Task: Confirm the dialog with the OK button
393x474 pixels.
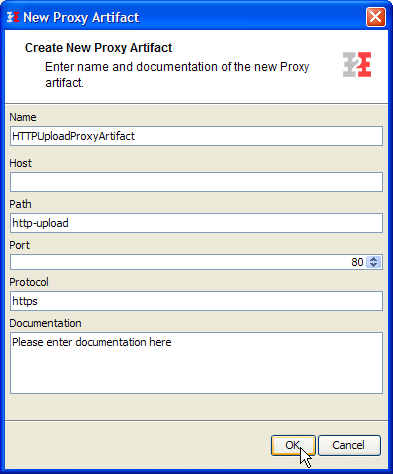Action: pyautogui.click(x=293, y=445)
